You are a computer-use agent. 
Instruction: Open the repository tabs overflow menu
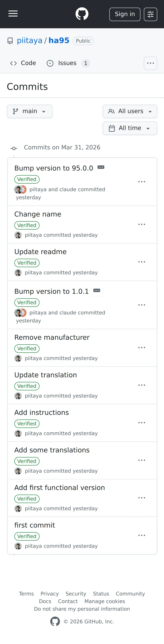click(150, 63)
